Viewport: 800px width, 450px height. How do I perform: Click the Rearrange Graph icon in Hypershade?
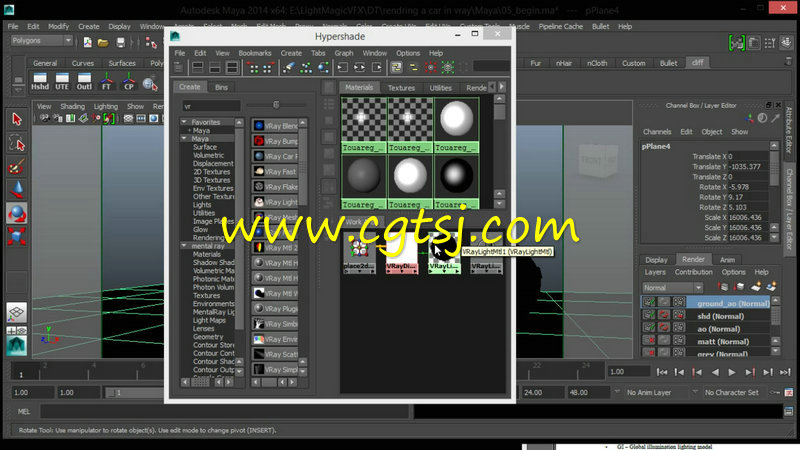(306, 67)
